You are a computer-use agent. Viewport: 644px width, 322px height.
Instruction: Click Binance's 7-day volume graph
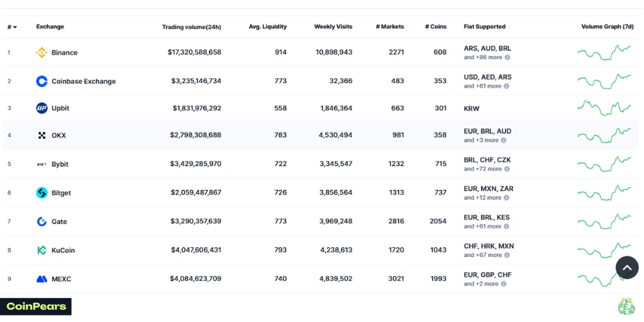coord(604,52)
